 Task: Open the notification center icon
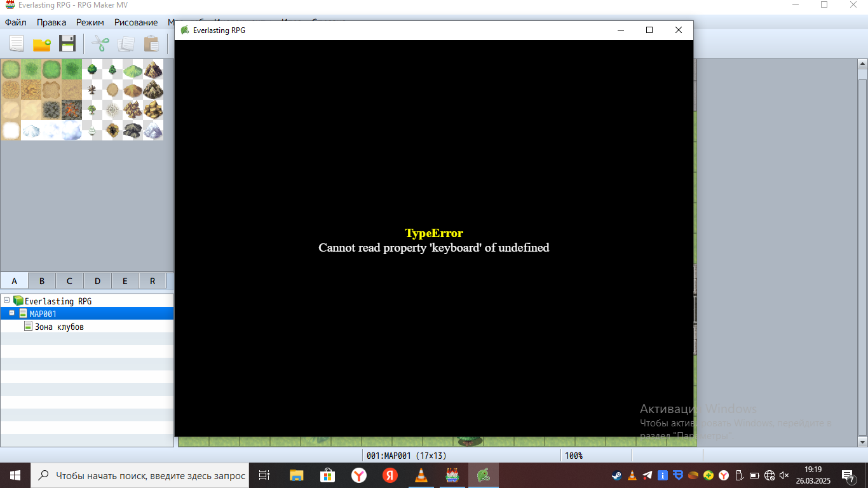pos(848,475)
